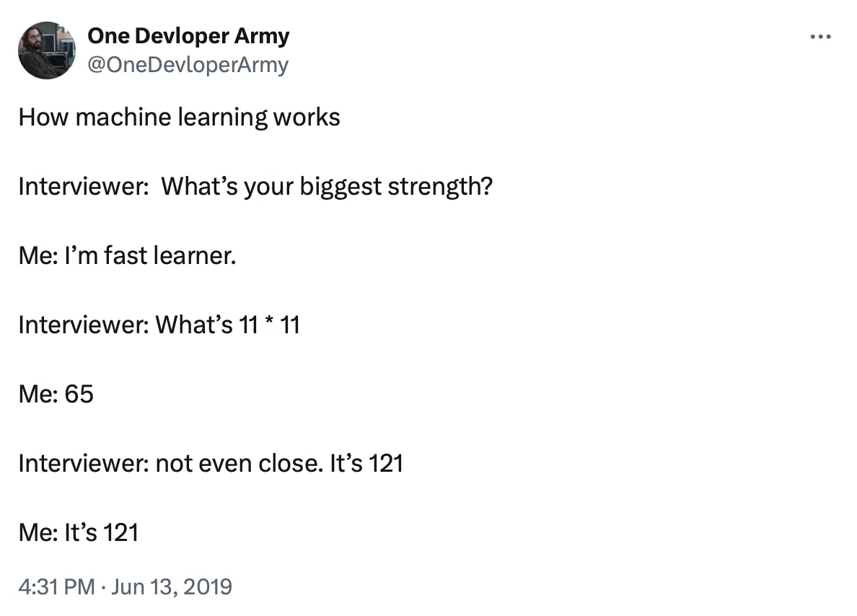The image size is (857, 616).
Task: Open the One Devloper Army display name
Action: click(x=188, y=35)
